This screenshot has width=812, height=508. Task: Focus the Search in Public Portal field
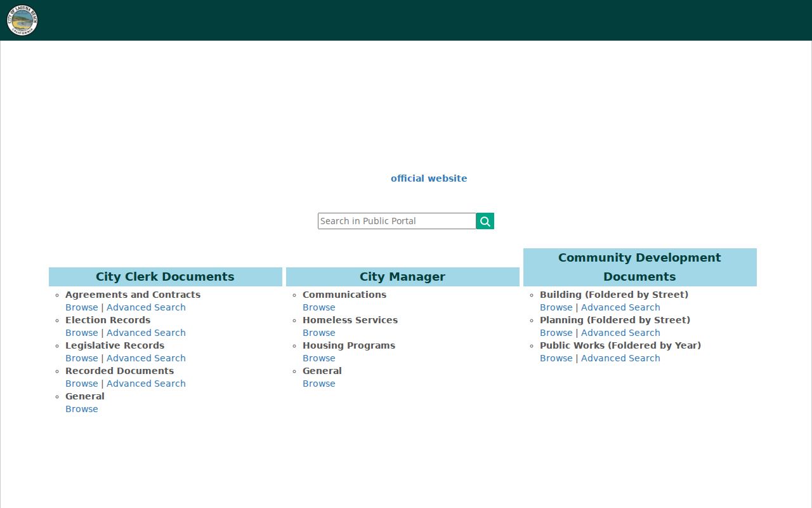(x=397, y=221)
